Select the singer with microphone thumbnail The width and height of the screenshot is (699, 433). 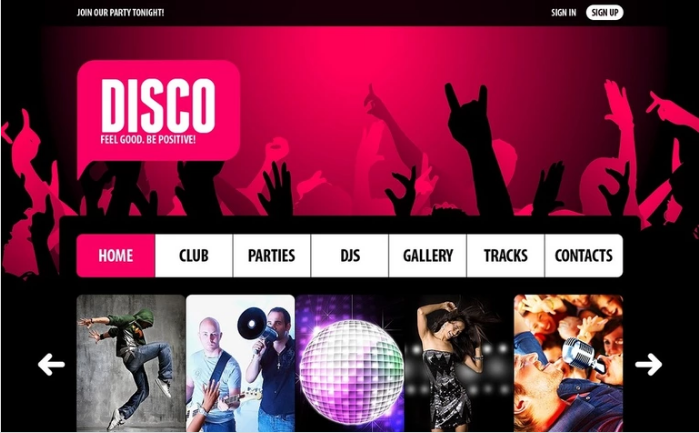[x=568, y=363]
